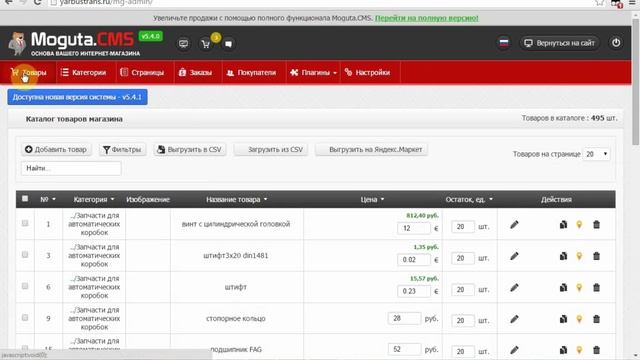Viewport: 640px width, 360px height.
Task: Delete product 'стопорное кольцо'
Action: (596, 319)
